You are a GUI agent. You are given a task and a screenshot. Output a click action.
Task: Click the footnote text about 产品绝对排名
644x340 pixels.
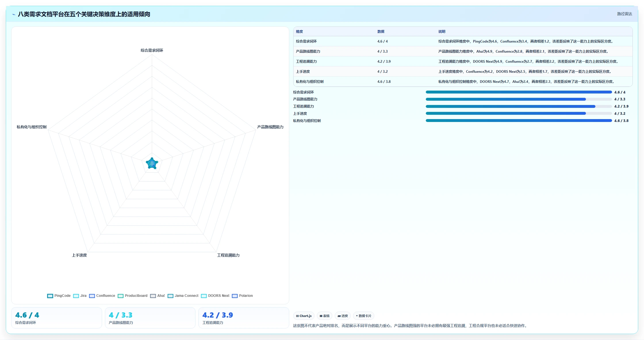411,326
